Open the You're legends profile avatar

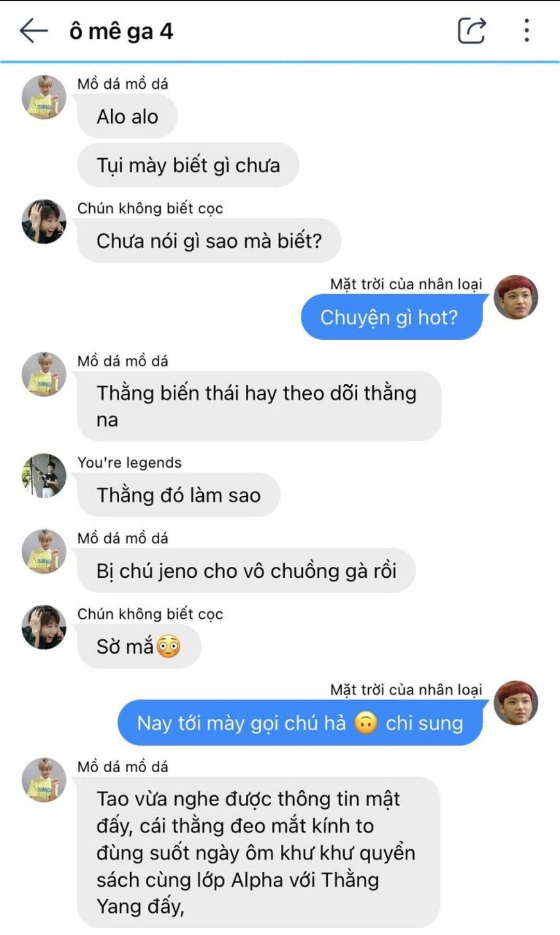44,476
